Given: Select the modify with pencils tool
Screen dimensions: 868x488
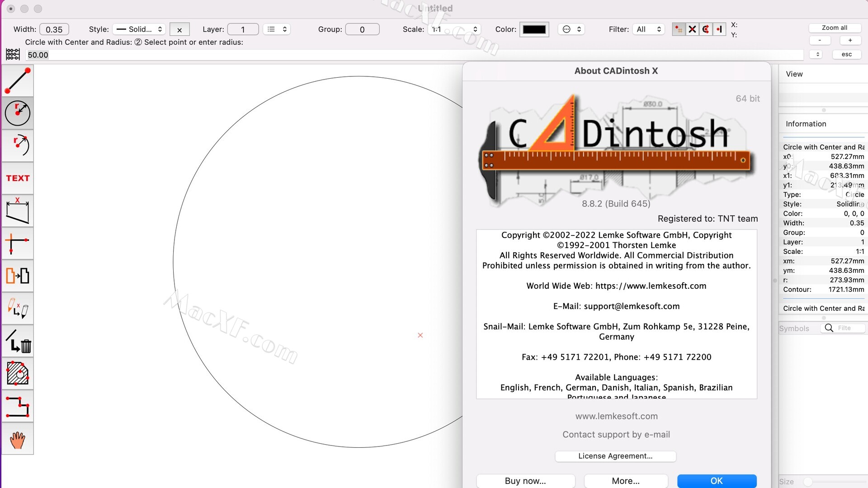Looking at the screenshot, I should coord(18,308).
